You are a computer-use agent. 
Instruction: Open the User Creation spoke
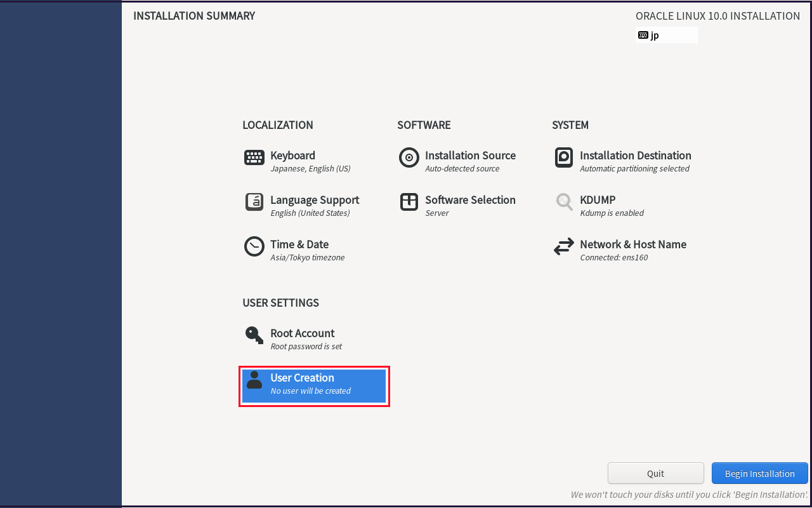pyautogui.click(x=314, y=385)
